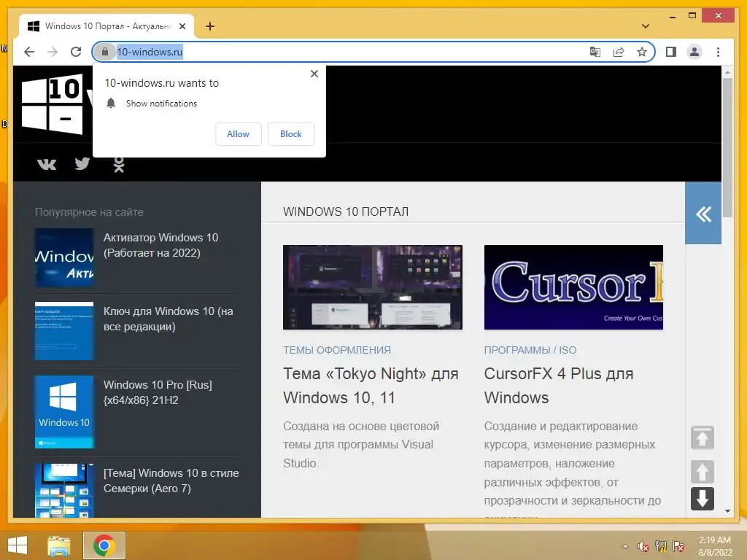Click the Show notifications bell icon

click(111, 104)
